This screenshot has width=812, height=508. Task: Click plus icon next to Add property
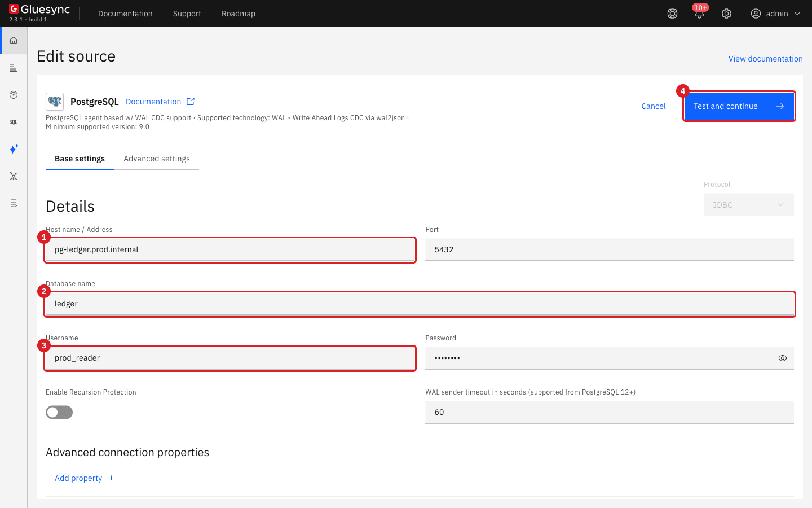pyautogui.click(x=111, y=478)
